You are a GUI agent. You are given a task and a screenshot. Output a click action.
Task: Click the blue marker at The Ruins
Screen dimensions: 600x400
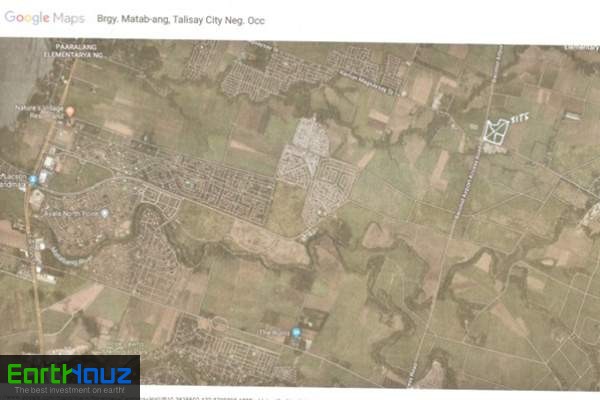click(296, 332)
